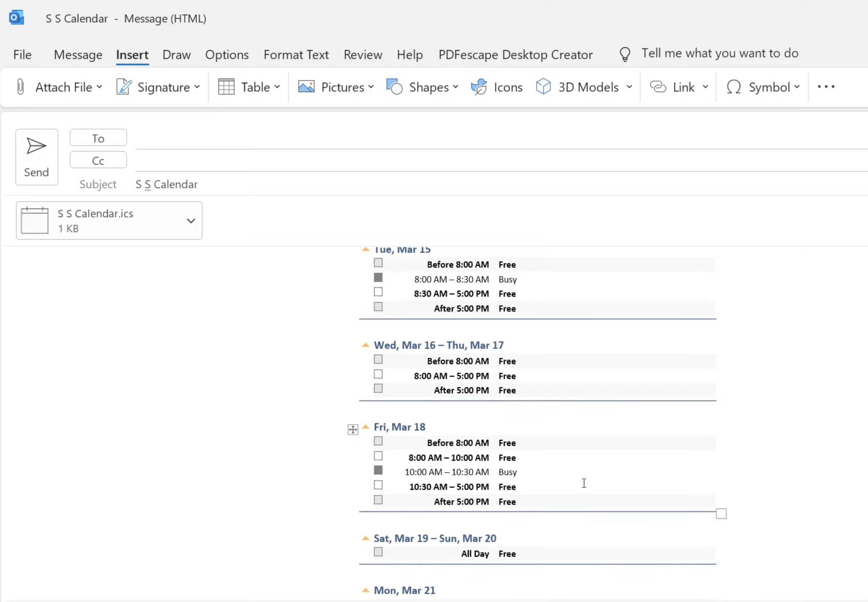This screenshot has height=602, width=868.
Task: Expand the Signature dropdown arrow
Action: pyautogui.click(x=197, y=87)
